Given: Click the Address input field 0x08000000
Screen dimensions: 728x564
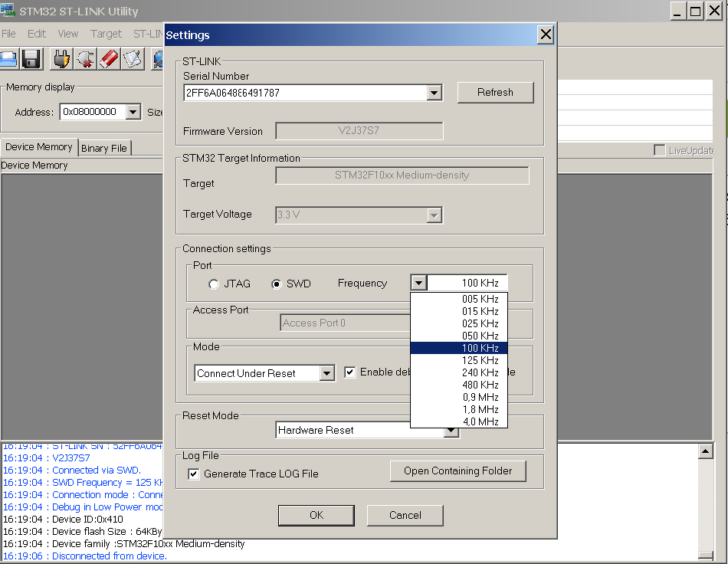Looking at the screenshot, I should (x=93, y=112).
